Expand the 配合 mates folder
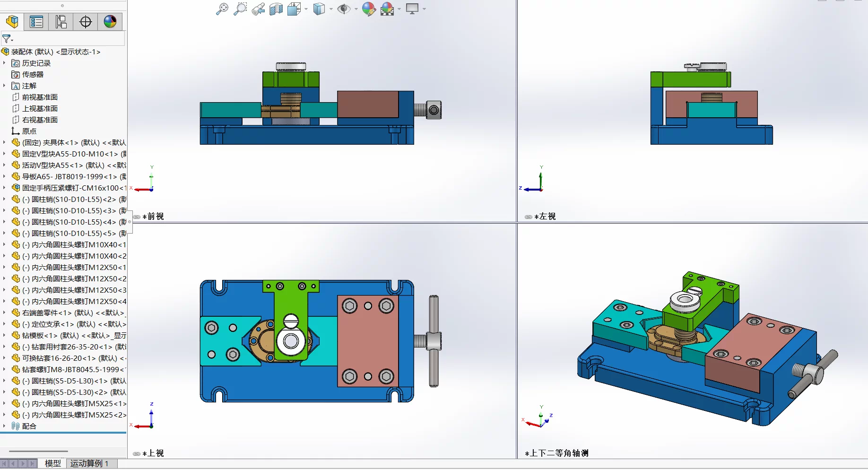868x470 pixels. (x=4, y=426)
